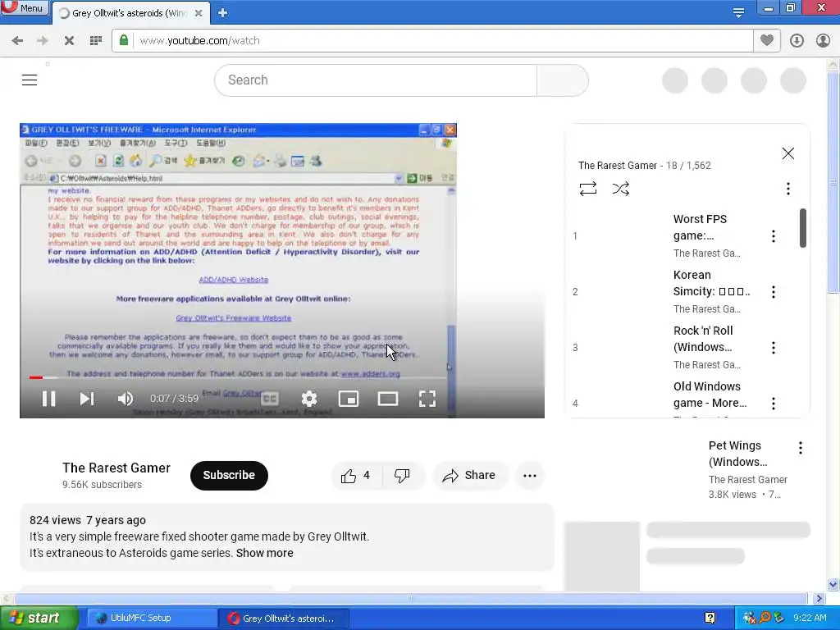The image size is (840, 630).
Task: Close the playlist panel
Action: point(788,153)
